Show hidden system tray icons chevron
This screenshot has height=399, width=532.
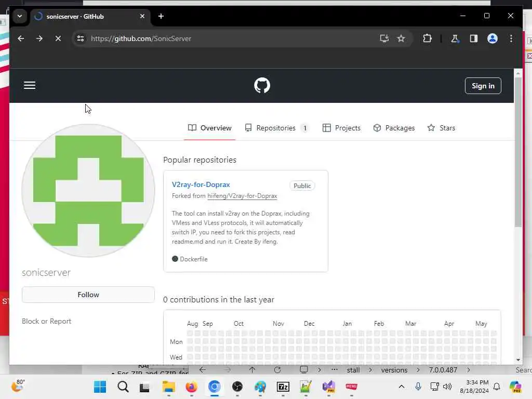coord(402,387)
